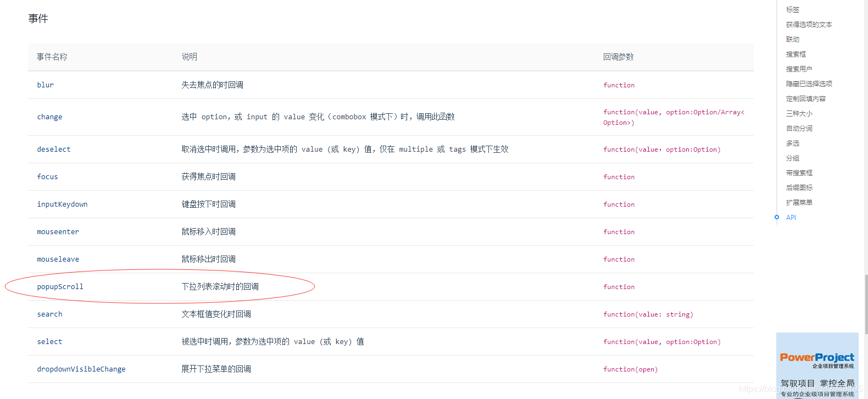Click the select row callback signature
Screen dimensions: 868x399
[662, 342]
